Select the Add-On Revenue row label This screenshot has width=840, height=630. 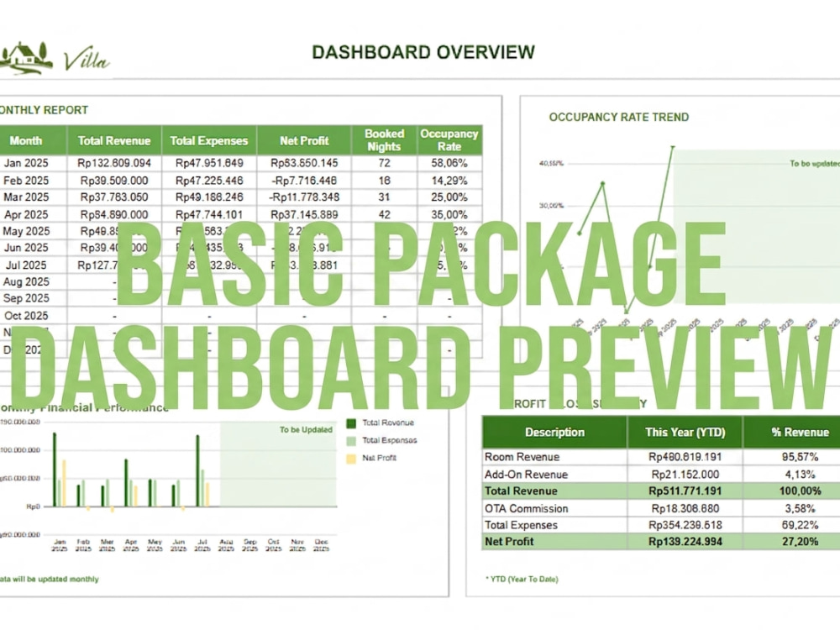526,474
